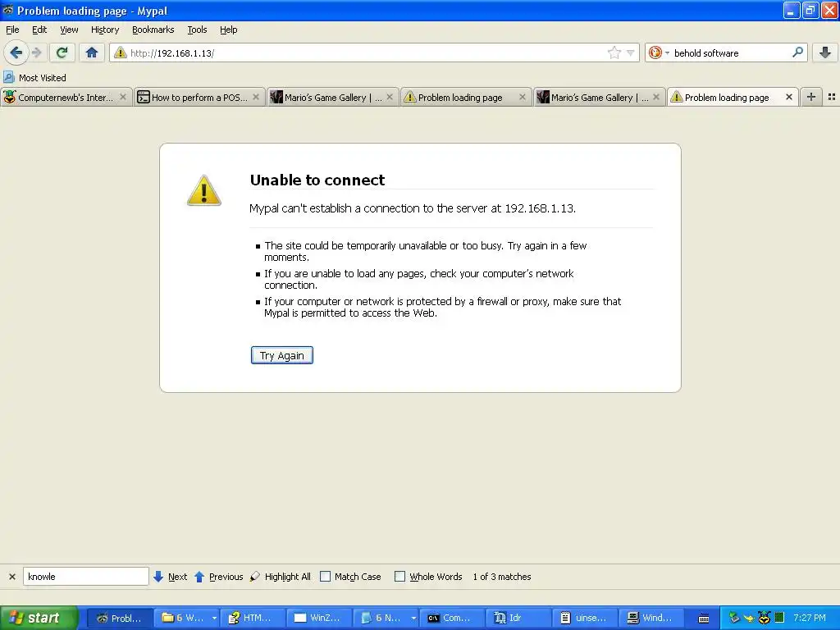Expand the 6 W... taskbar group arrow
The height and width of the screenshot is (630, 840).
[x=214, y=618]
